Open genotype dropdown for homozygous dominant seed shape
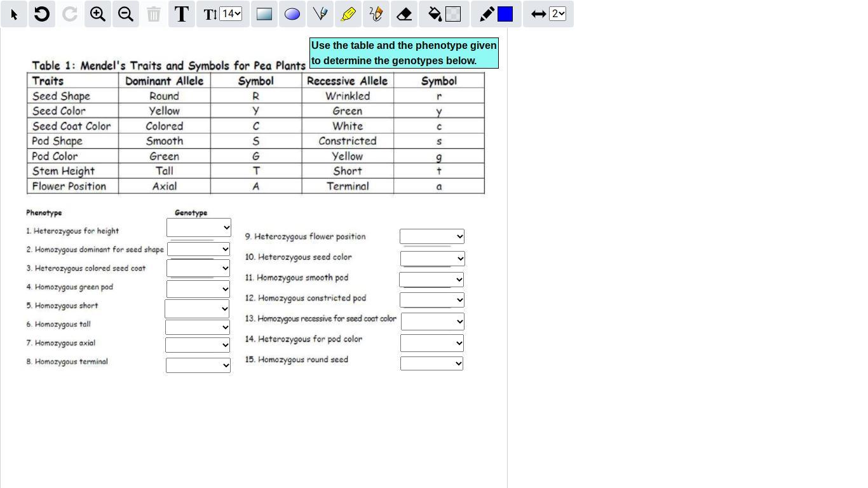Viewport: 868px width, 488px height. [198, 249]
